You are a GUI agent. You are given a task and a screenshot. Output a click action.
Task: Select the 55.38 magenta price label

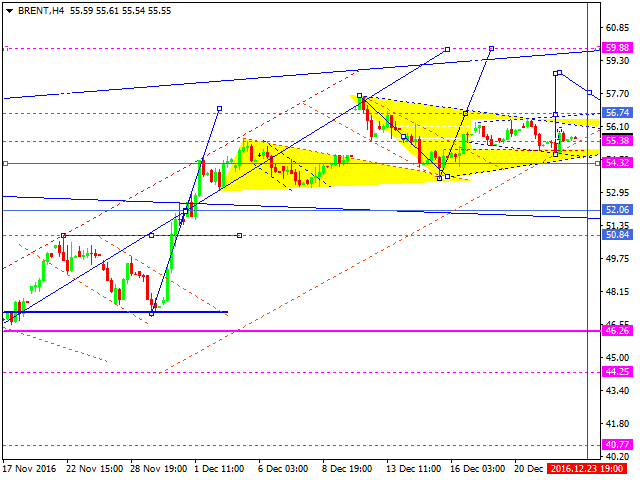click(618, 141)
